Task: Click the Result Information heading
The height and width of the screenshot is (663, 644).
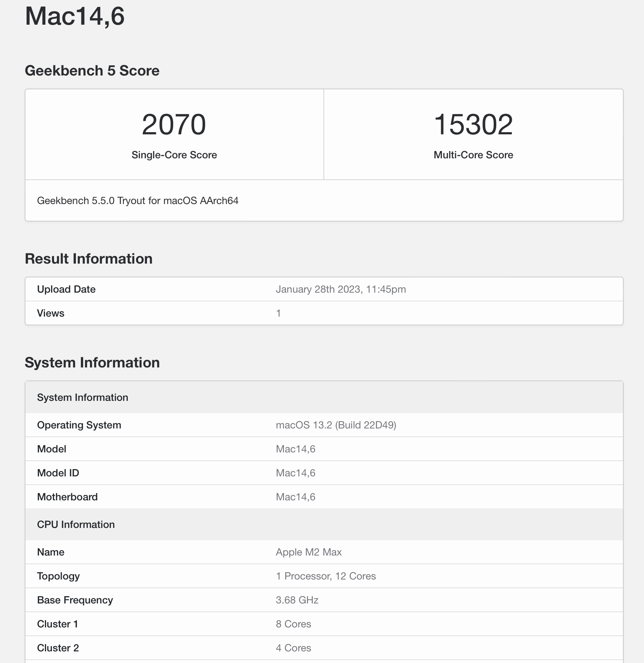Action: coord(89,259)
